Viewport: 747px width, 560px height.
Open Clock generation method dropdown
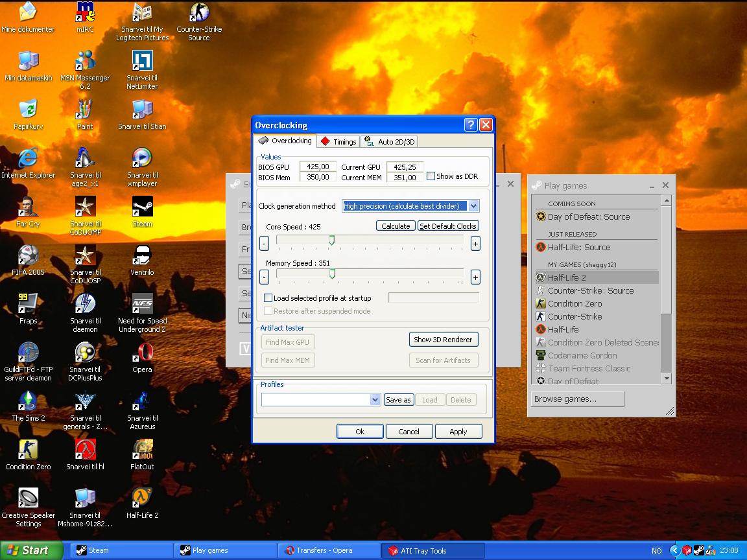tap(473, 205)
